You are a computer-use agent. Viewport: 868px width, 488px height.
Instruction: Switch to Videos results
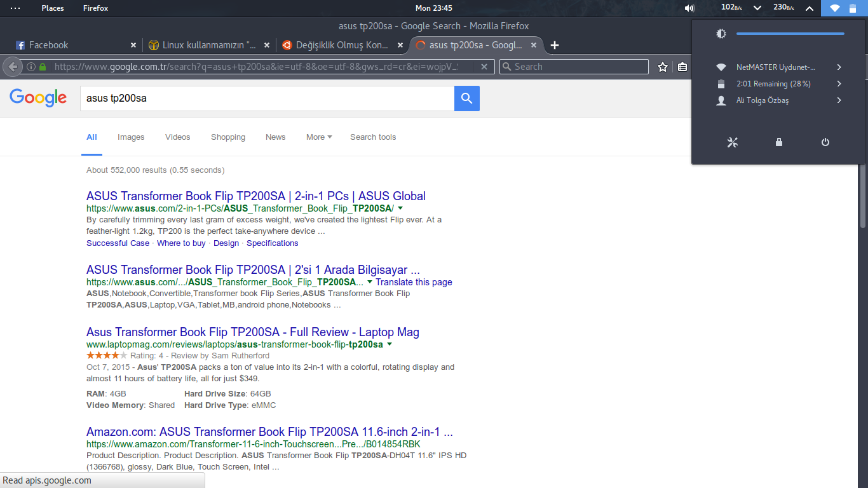pyautogui.click(x=178, y=137)
